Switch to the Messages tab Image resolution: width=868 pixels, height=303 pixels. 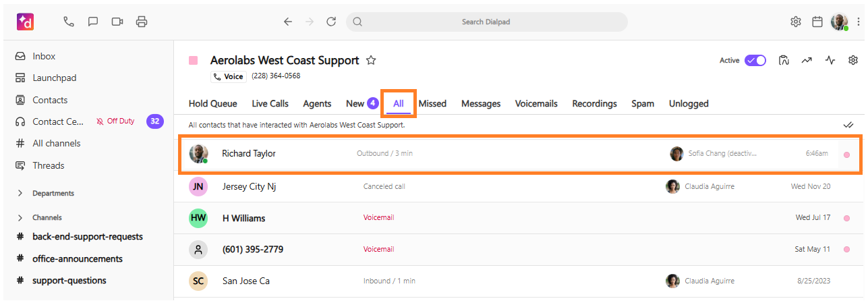(481, 103)
